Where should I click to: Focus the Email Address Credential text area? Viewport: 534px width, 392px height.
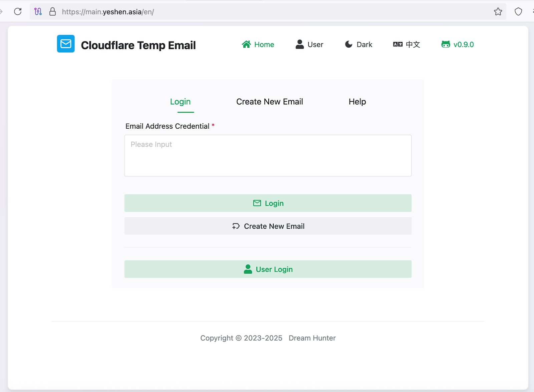pyautogui.click(x=268, y=156)
